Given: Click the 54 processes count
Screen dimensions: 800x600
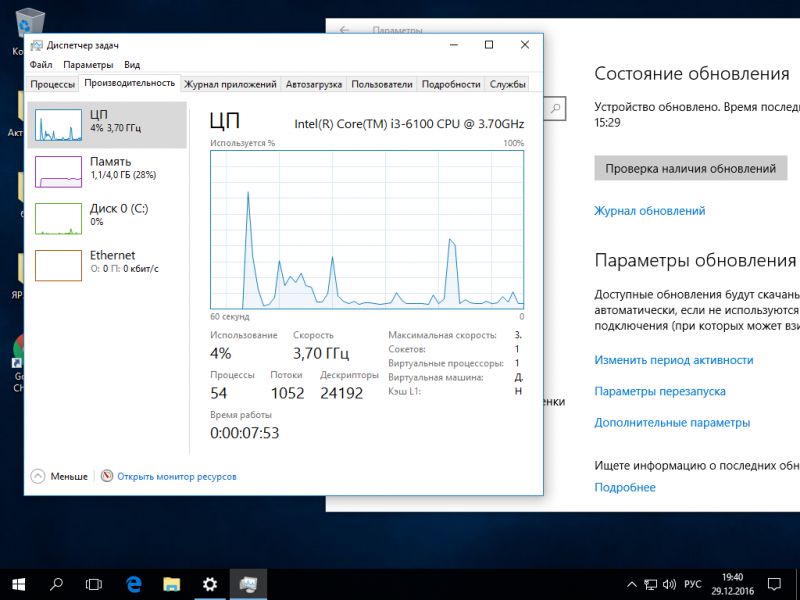Looking at the screenshot, I should [x=218, y=393].
